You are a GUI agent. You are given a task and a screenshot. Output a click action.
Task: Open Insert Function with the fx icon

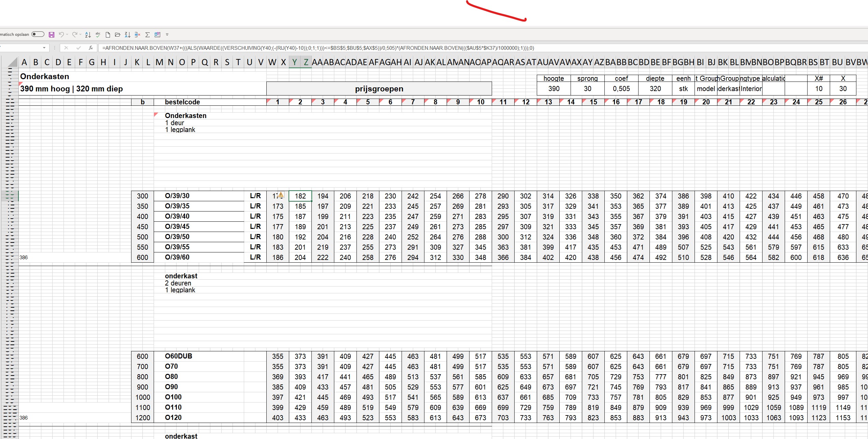pyautogui.click(x=91, y=48)
